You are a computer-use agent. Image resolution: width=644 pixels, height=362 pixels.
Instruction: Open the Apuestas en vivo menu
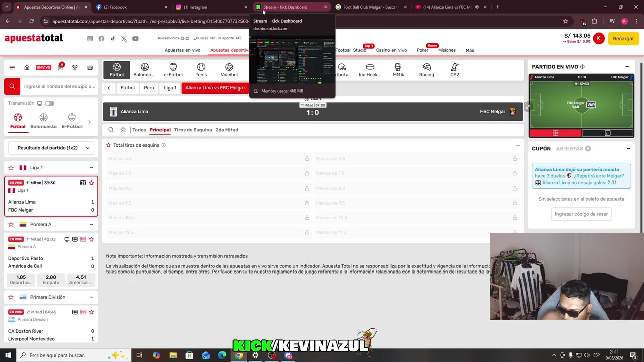pyautogui.click(x=182, y=50)
